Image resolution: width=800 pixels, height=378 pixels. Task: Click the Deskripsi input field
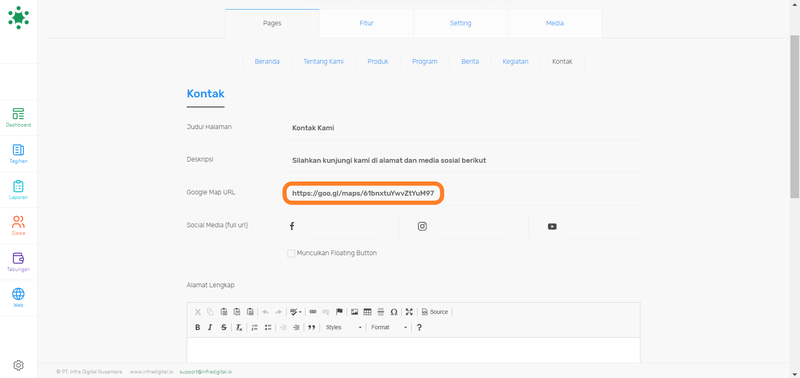click(x=463, y=160)
